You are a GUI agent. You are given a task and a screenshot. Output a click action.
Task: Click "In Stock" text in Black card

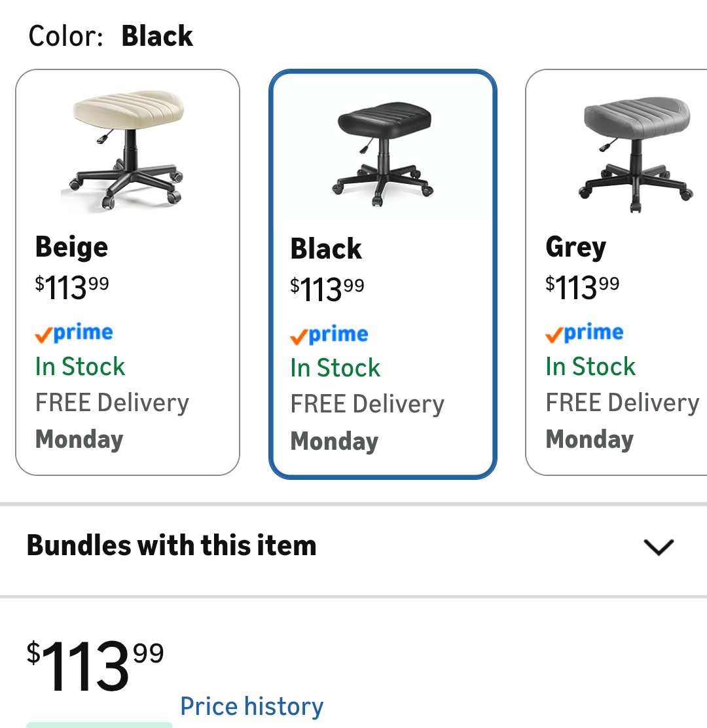coord(335,369)
